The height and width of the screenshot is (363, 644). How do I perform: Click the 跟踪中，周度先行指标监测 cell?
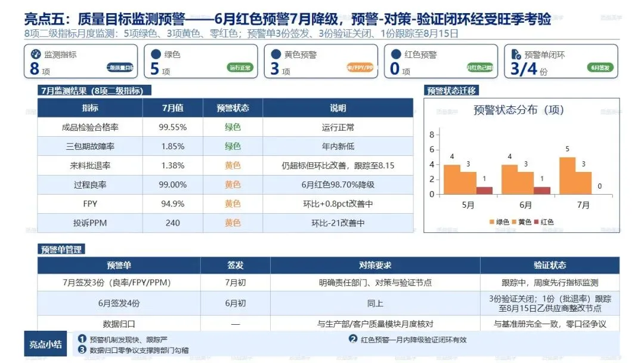[x=550, y=282]
